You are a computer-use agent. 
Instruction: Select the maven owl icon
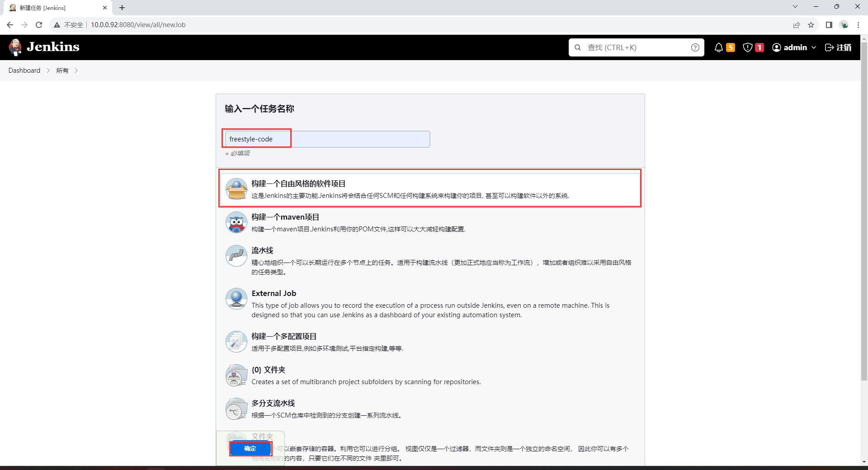236,222
